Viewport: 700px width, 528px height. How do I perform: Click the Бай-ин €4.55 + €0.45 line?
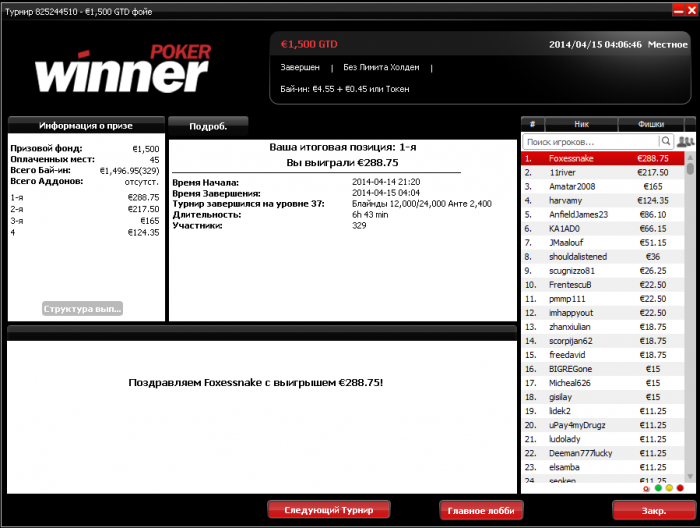click(345, 89)
